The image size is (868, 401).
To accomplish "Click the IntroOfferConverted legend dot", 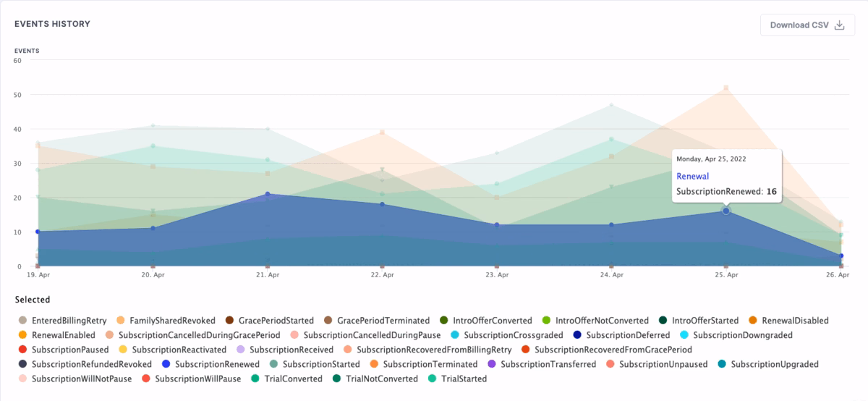I will pos(443,321).
